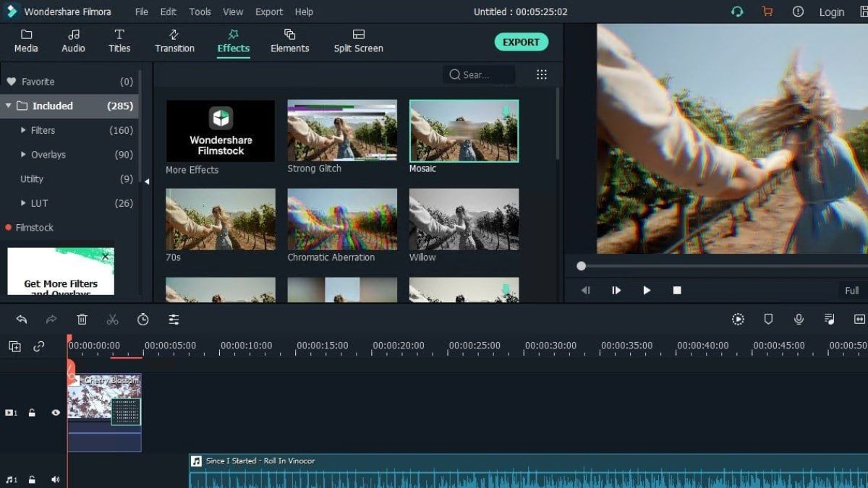Select the Cherry Blossom video clip
The height and width of the screenshot is (488, 868).
tap(104, 412)
